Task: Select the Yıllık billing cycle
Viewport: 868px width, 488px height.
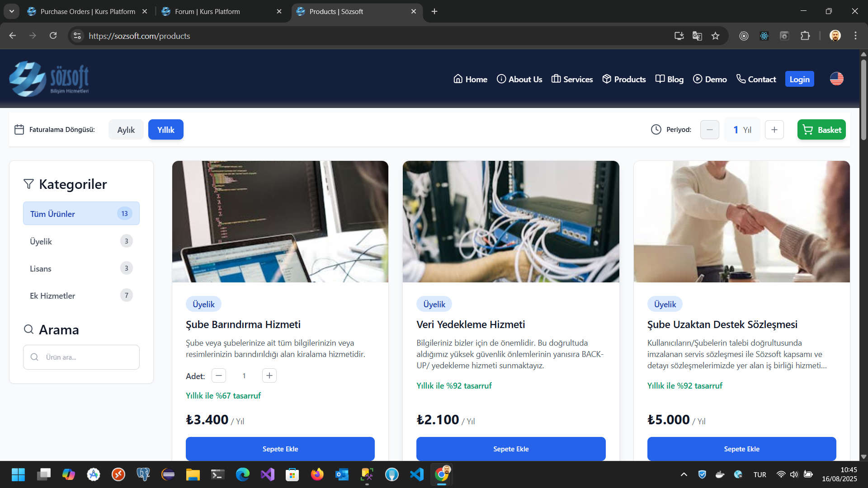Action: pos(165,130)
